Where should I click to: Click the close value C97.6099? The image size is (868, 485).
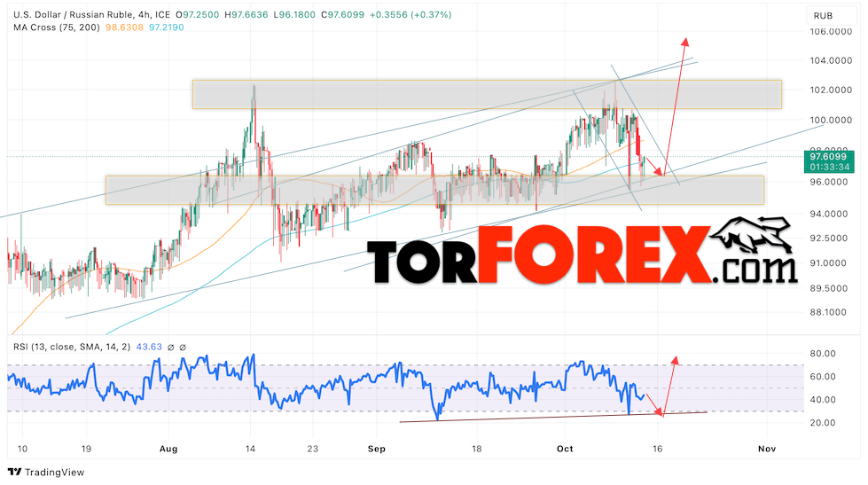(342, 15)
